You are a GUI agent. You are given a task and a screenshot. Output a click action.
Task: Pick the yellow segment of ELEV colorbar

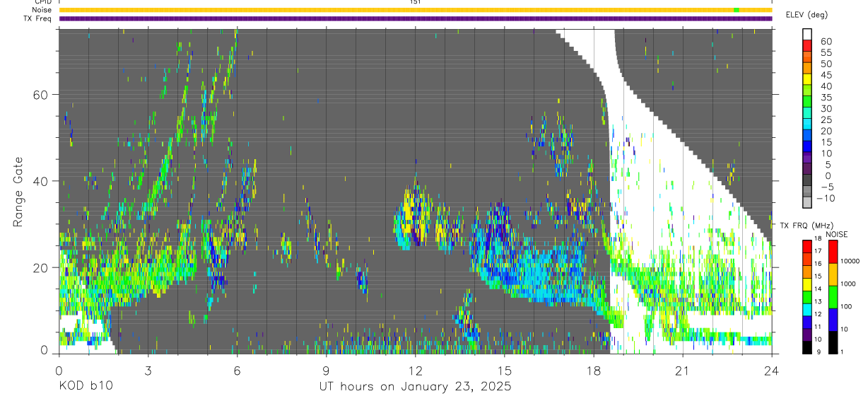coord(807,79)
